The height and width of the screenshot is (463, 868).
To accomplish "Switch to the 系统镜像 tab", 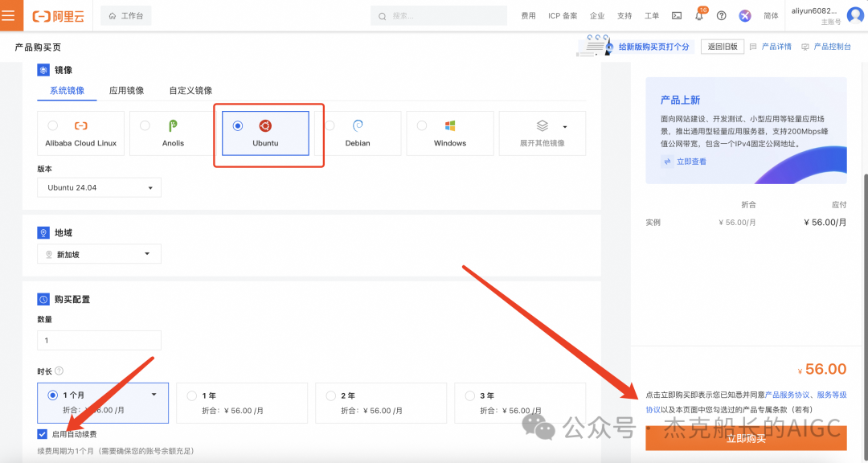I will click(67, 90).
